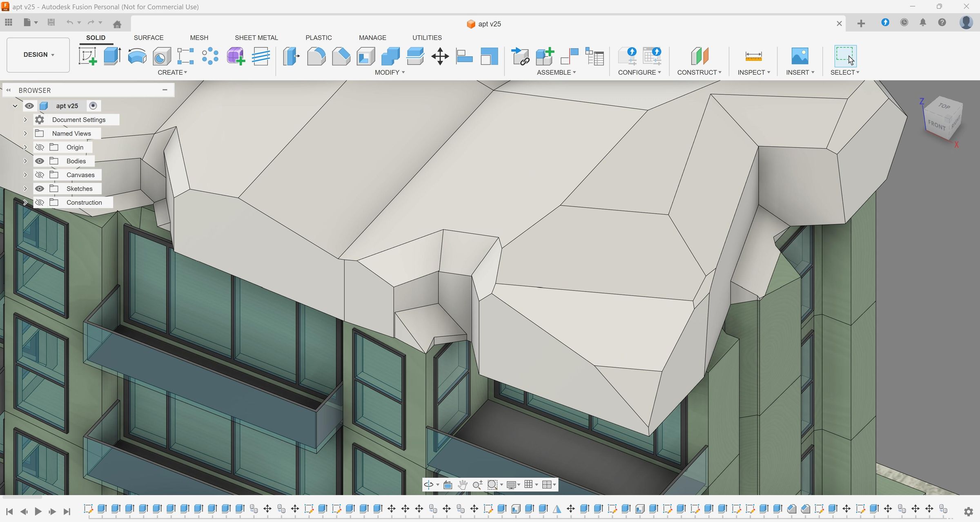Open the CONSTRUCT dropdown menu
980x522 pixels.
tap(699, 72)
